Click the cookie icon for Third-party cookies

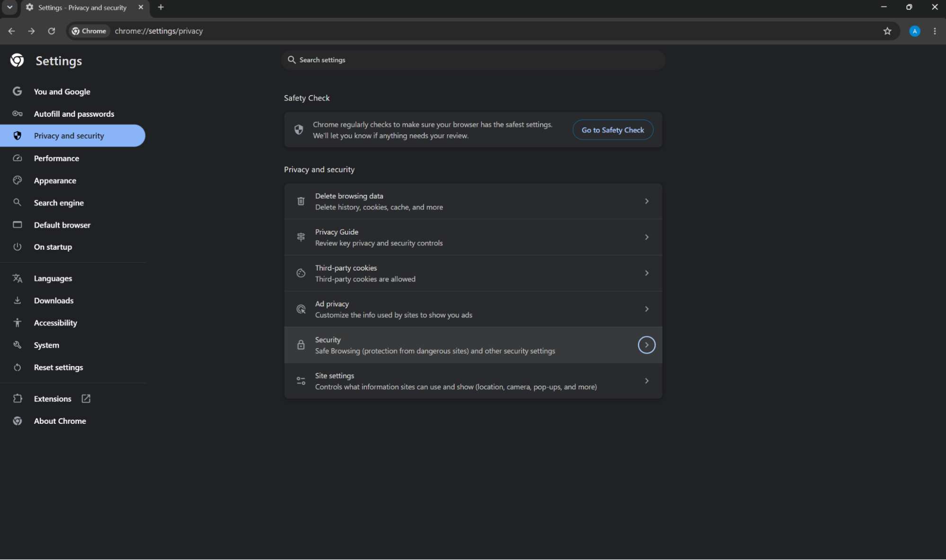pos(301,273)
